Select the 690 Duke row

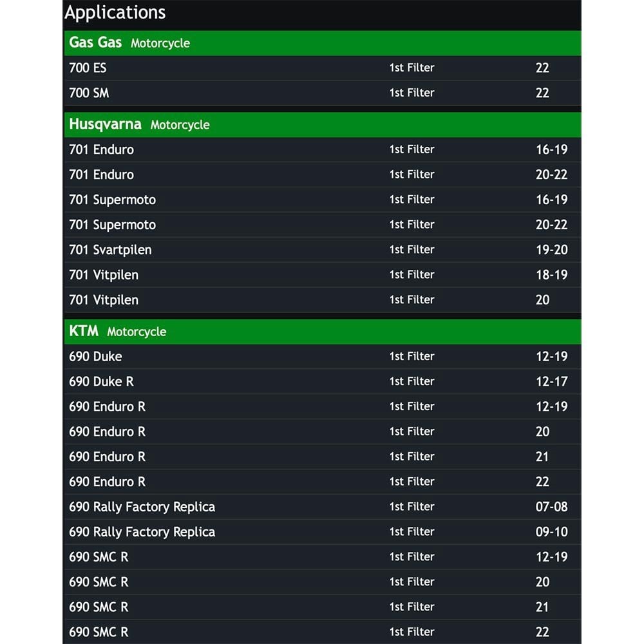323,357
